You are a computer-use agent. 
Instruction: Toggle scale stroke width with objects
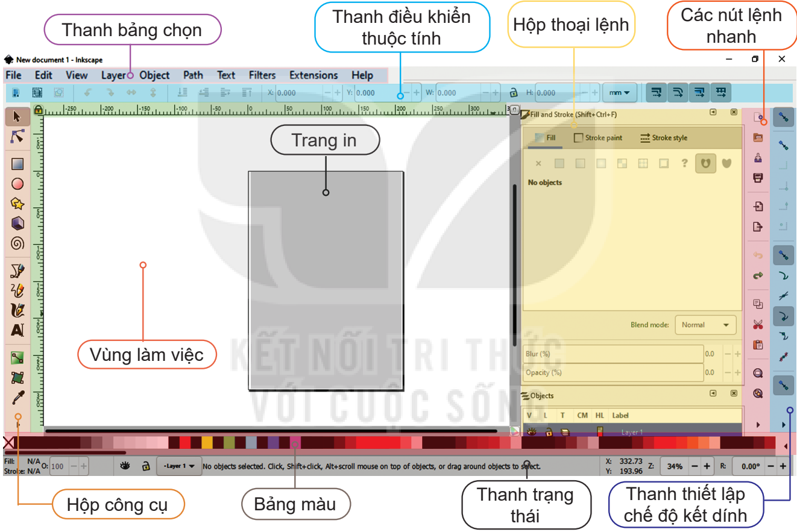tap(657, 93)
